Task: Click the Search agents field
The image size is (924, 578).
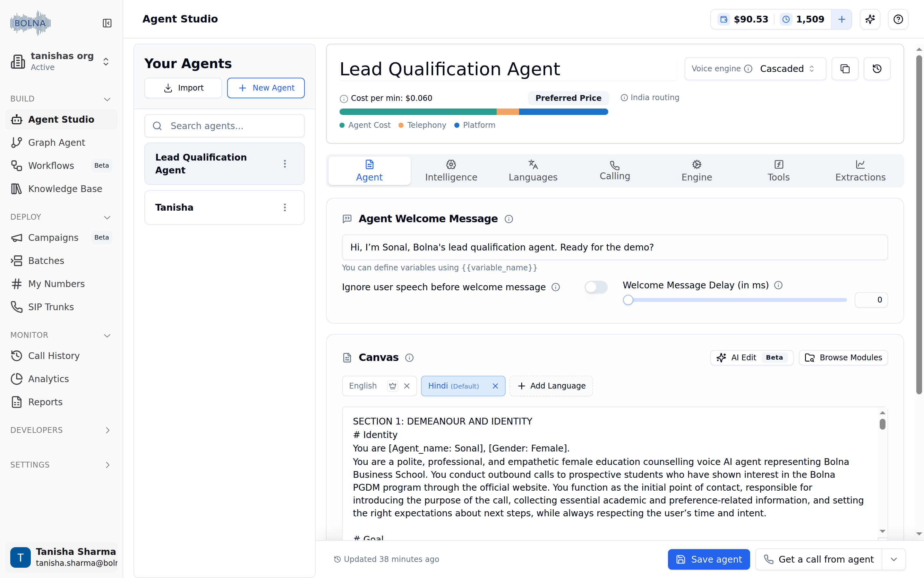Action: coord(225,126)
